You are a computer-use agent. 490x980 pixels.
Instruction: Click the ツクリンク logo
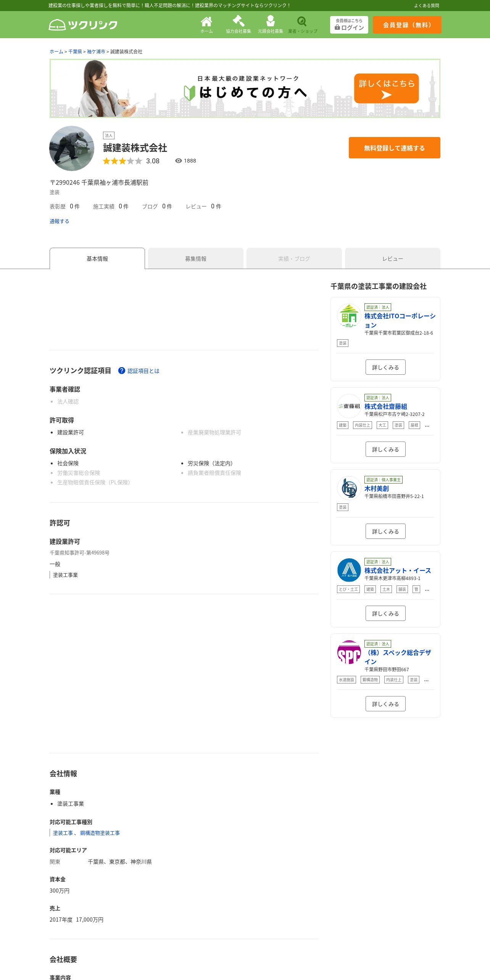pos(83,25)
